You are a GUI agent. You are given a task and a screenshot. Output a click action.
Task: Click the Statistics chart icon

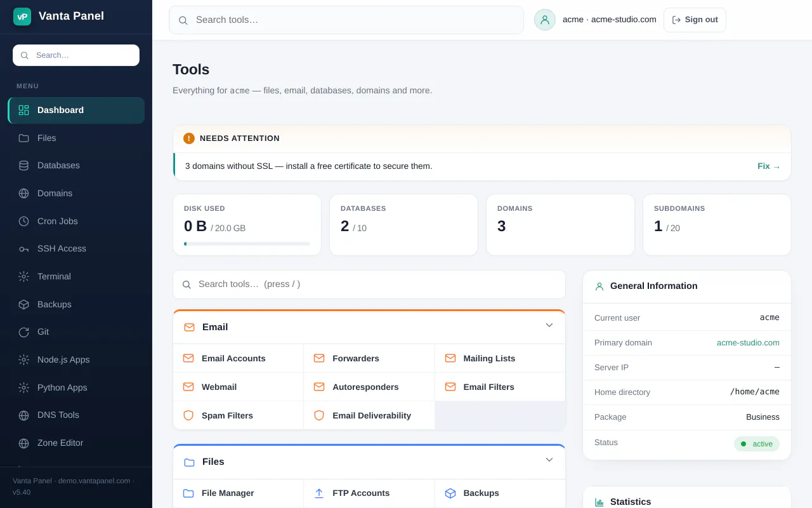pos(599,502)
